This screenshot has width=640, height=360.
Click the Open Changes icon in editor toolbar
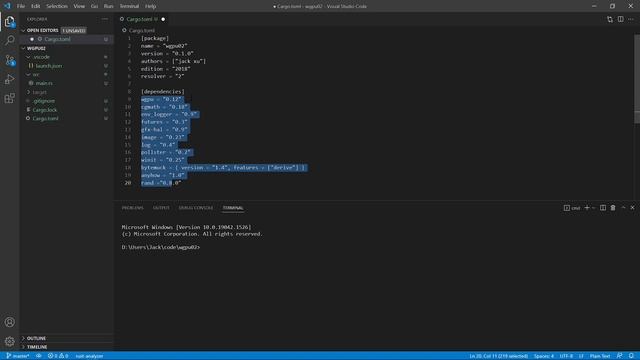pyautogui.click(x=610, y=19)
